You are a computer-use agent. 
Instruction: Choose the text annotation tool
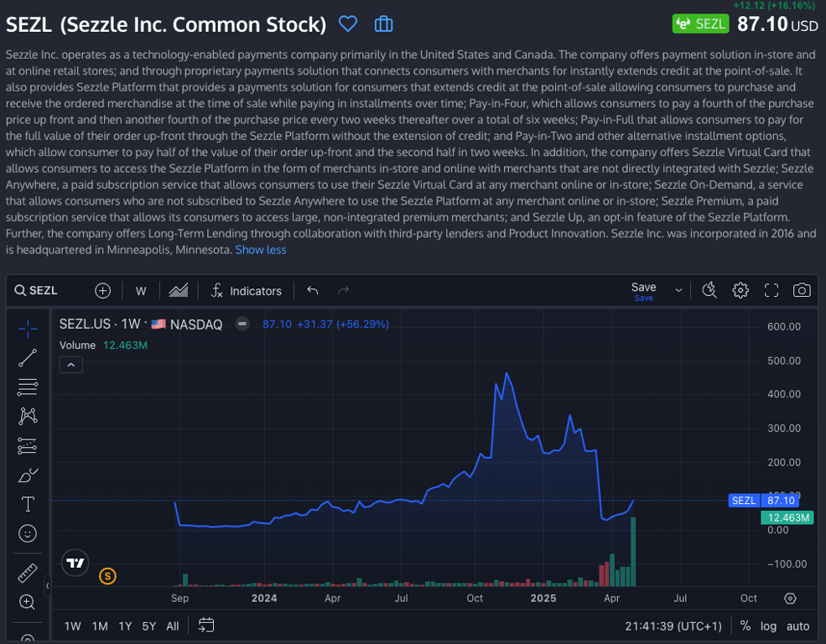point(28,504)
